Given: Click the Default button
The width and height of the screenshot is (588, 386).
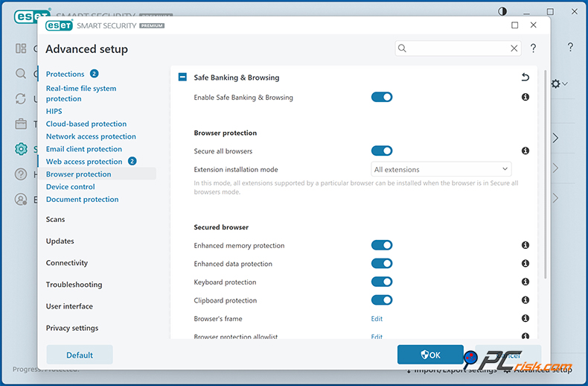Looking at the screenshot, I should tap(80, 355).
